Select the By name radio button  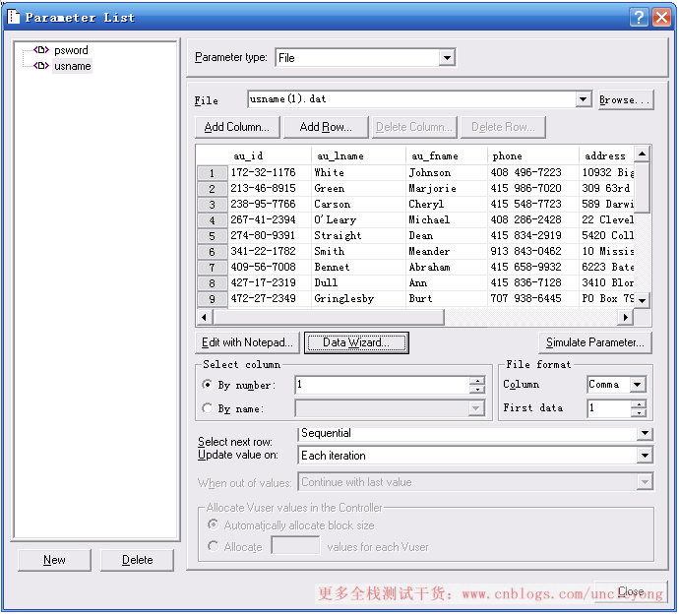point(208,408)
